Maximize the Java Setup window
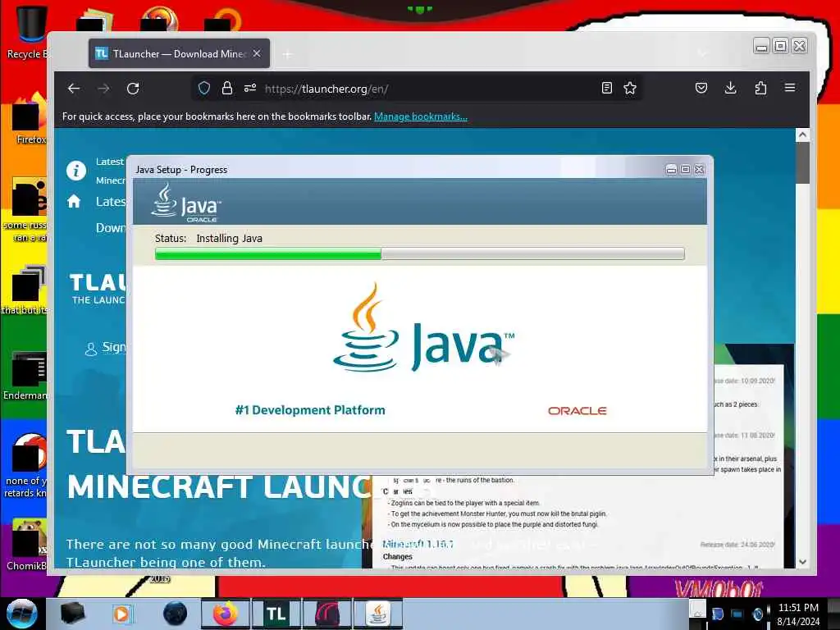Screen dimensions: 840x630 [685, 169]
